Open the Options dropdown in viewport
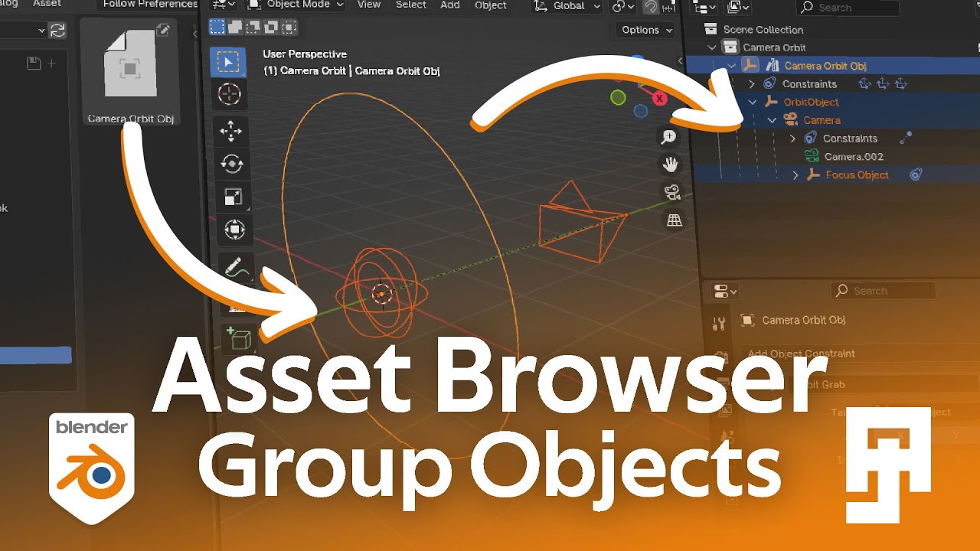Image resolution: width=980 pixels, height=551 pixels. click(x=645, y=30)
